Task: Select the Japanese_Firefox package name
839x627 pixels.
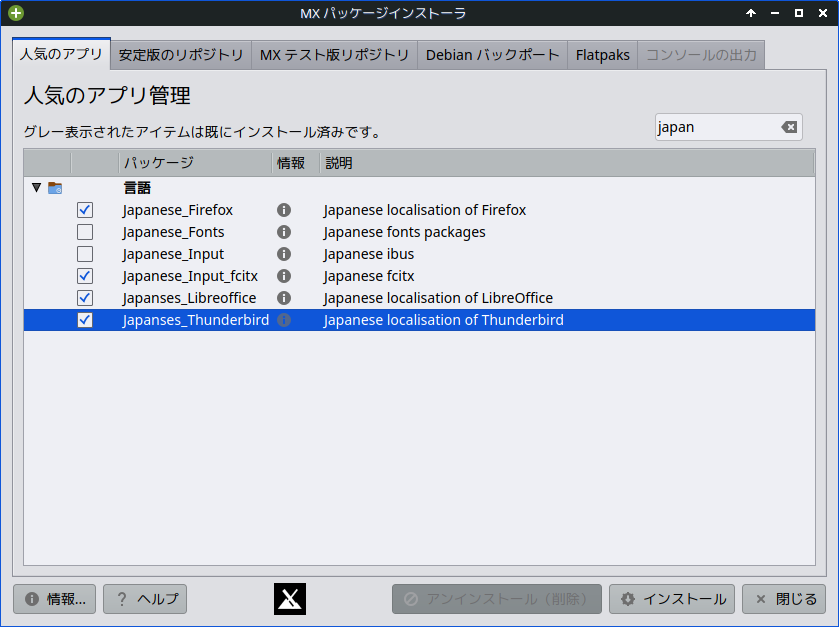Action: (x=178, y=210)
